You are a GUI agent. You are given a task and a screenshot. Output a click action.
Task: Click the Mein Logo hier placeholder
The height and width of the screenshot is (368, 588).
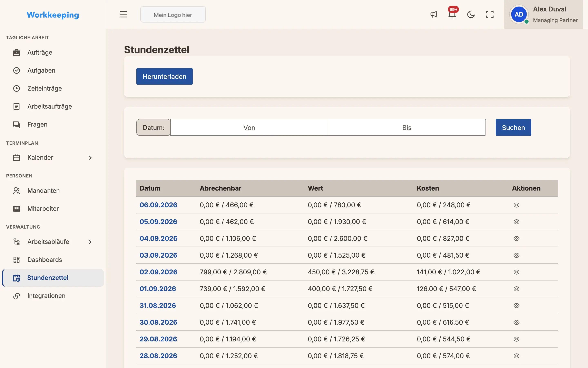[x=173, y=15]
